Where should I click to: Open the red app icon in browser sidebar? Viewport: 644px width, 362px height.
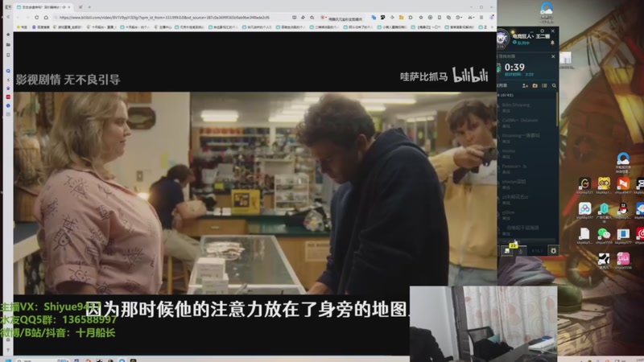point(8,97)
